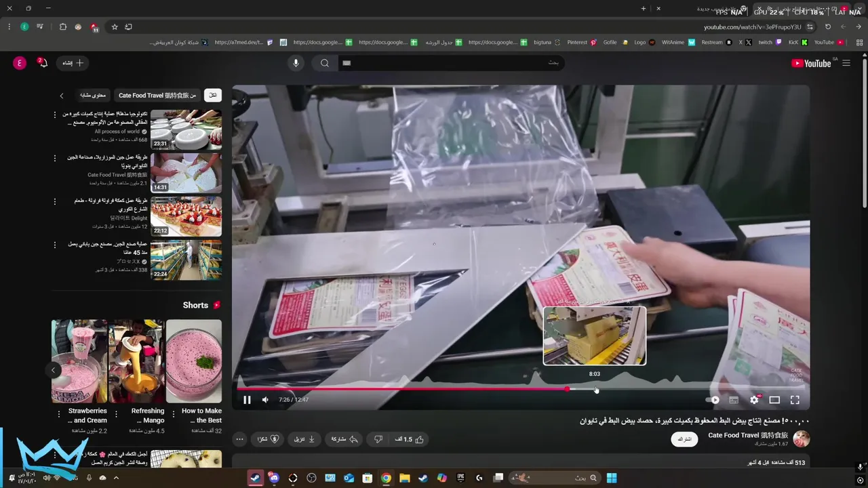Open the YouTube guide hamburger menu
The width and height of the screenshot is (868, 488).
(846, 63)
